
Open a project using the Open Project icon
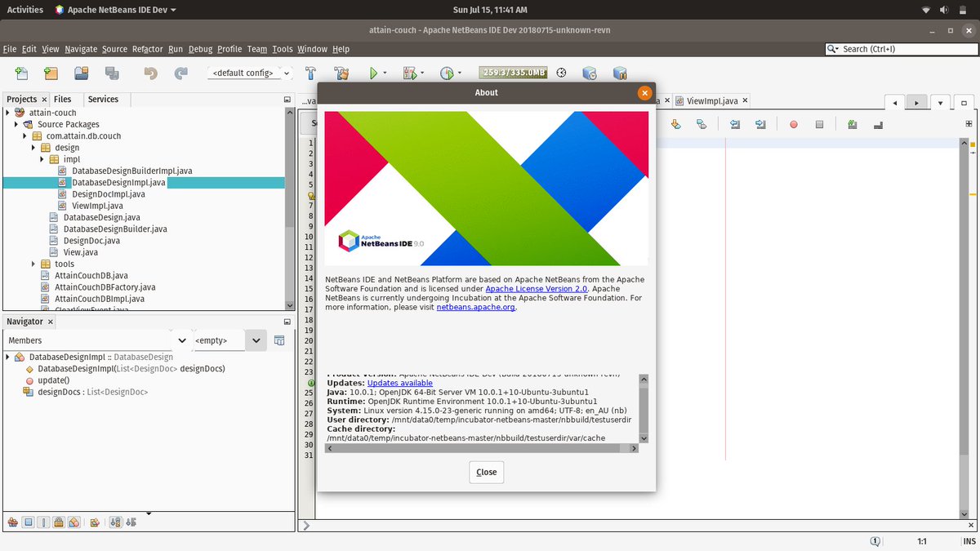pos(81,72)
